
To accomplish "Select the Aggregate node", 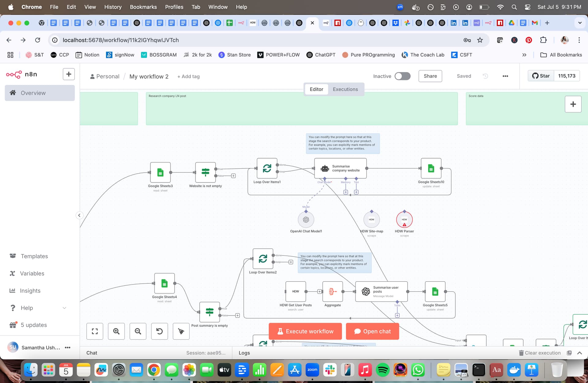I will point(333,292).
